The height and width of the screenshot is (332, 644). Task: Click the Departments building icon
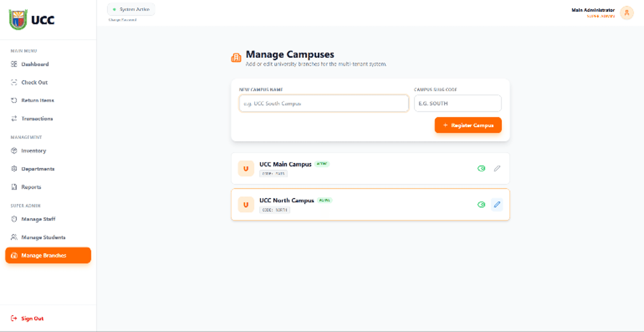point(14,169)
